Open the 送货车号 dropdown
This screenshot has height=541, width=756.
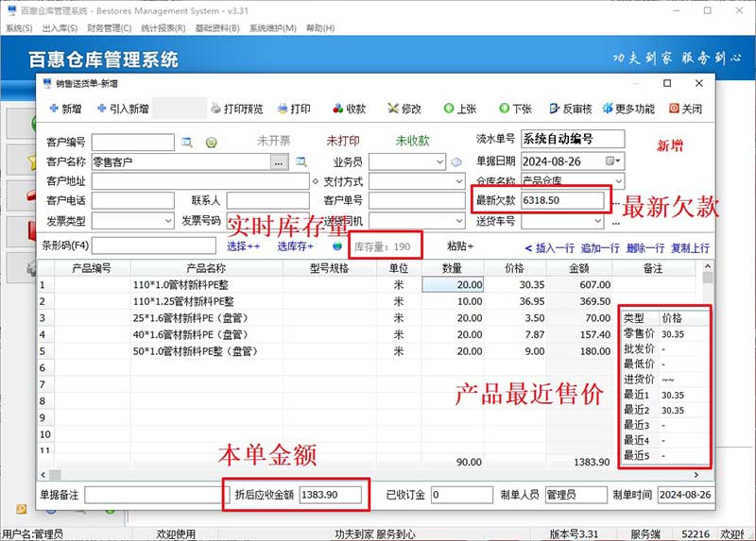point(598,221)
